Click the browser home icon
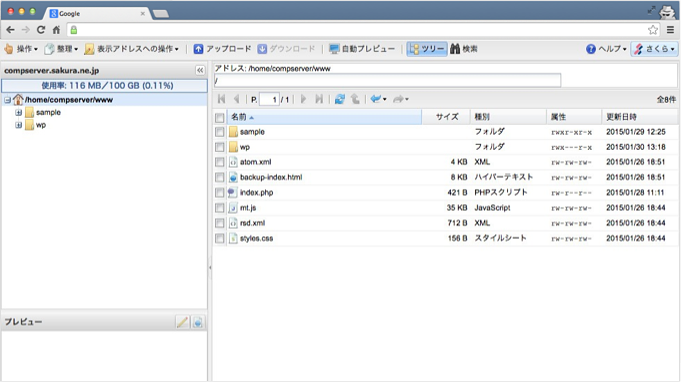This screenshot has width=681, height=382. [56, 30]
